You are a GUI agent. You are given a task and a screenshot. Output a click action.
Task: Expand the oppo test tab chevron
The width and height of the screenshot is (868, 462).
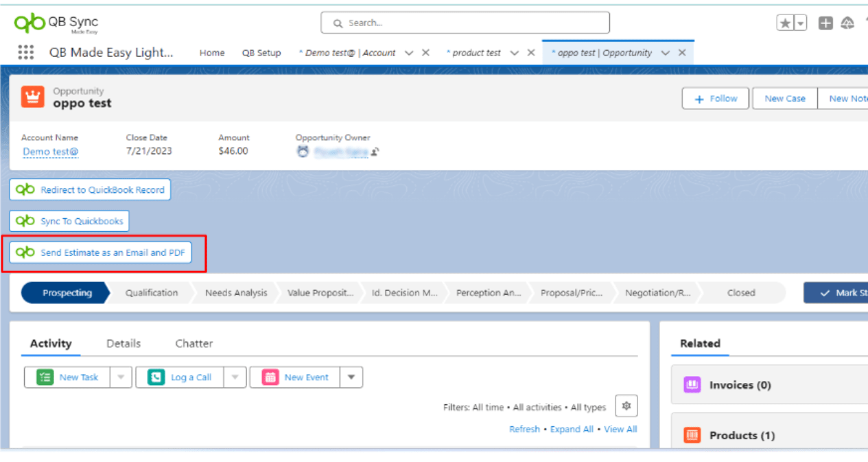click(666, 52)
